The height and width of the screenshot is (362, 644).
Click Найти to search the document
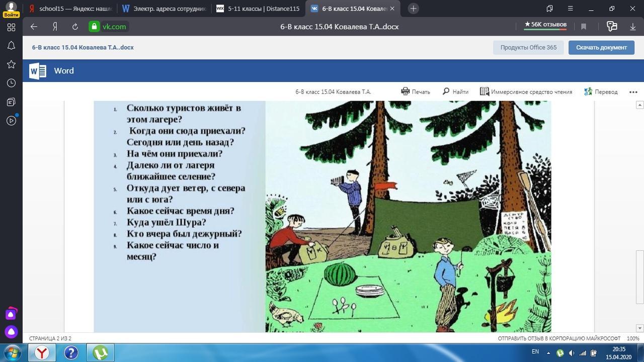coord(455,92)
